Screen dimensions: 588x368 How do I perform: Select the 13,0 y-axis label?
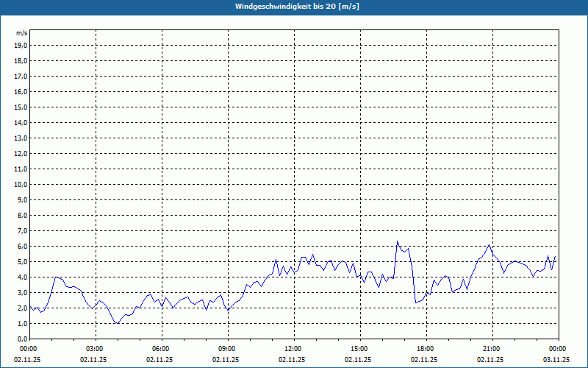pos(21,138)
